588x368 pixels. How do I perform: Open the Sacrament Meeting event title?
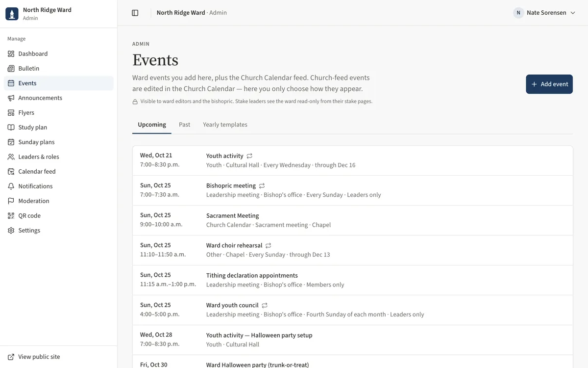[232, 216]
